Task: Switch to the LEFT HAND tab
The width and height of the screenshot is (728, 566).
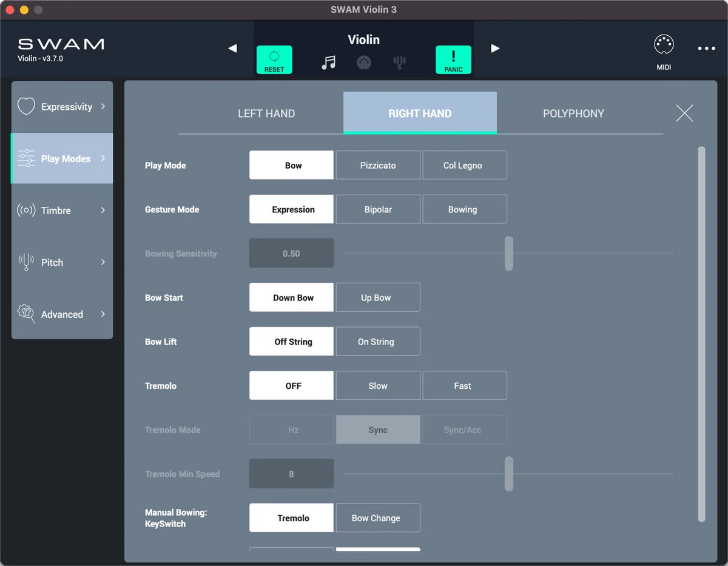Action: point(266,113)
